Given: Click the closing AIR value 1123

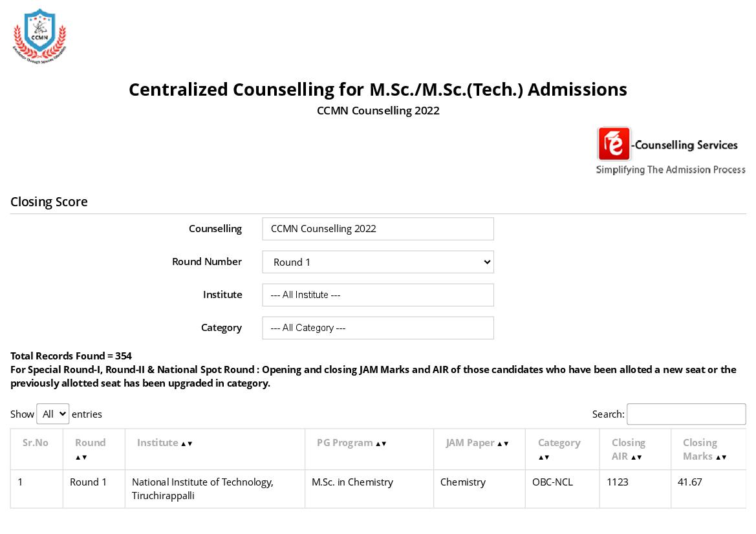Looking at the screenshot, I should [x=618, y=482].
